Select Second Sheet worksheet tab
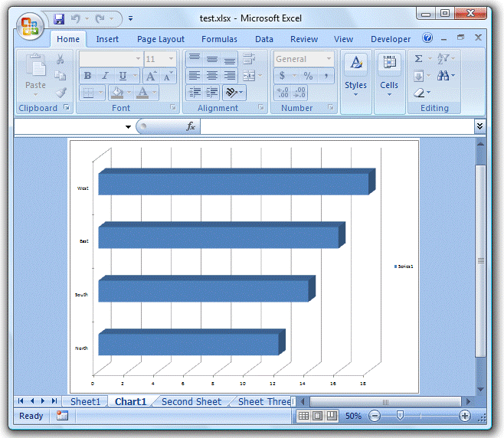 point(191,402)
